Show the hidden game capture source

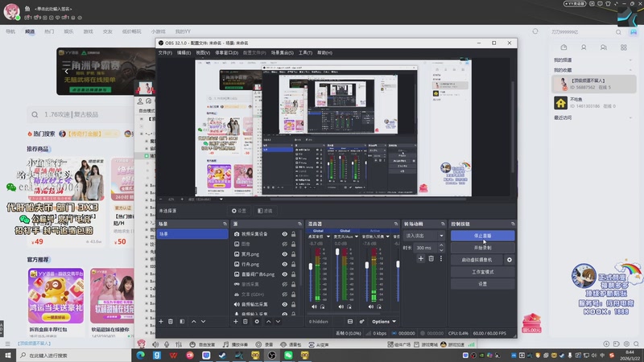coord(285,284)
